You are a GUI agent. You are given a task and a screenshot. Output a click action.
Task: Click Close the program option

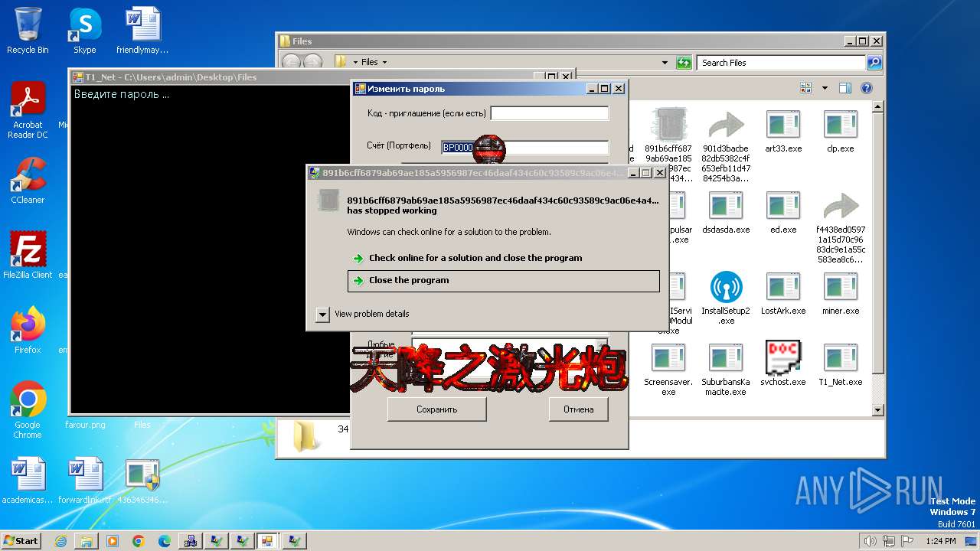click(503, 281)
